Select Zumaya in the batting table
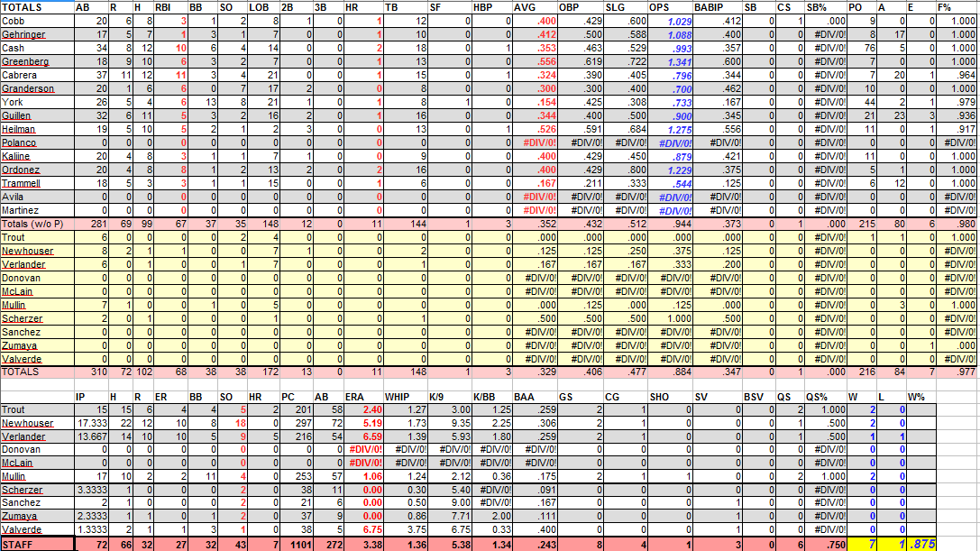Image resolution: width=980 pixels, height=551 pixels. click(x=38, y=346)
